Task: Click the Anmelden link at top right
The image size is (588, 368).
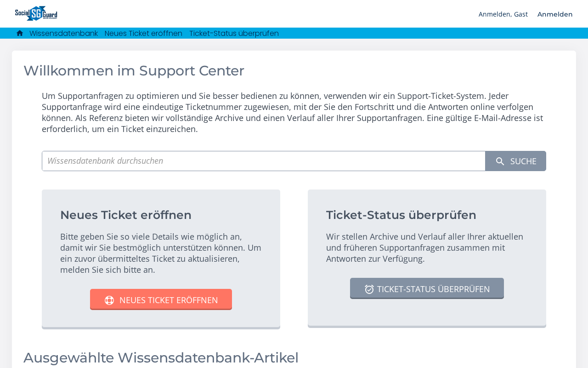Action: click(x=555, y=14)
